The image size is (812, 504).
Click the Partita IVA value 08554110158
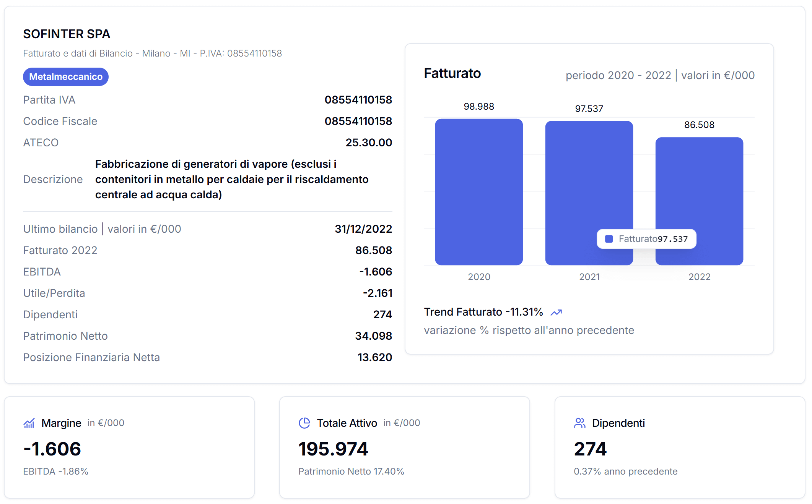click(x=358, y=100)
